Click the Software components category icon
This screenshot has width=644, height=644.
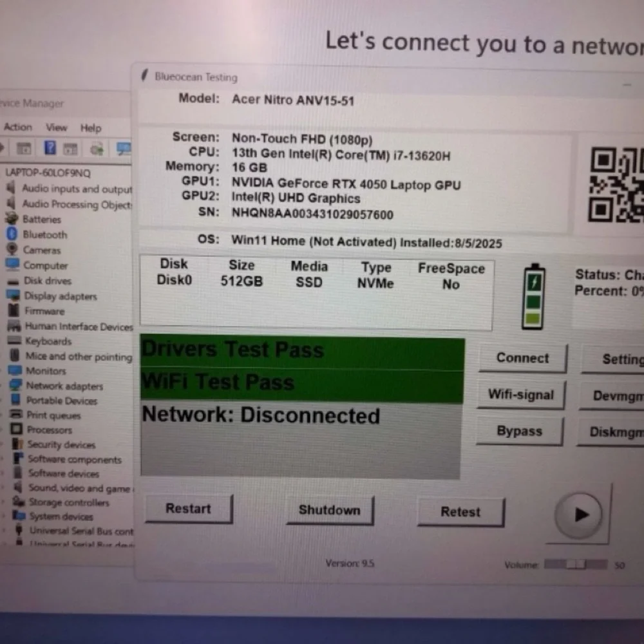(18, 458)
